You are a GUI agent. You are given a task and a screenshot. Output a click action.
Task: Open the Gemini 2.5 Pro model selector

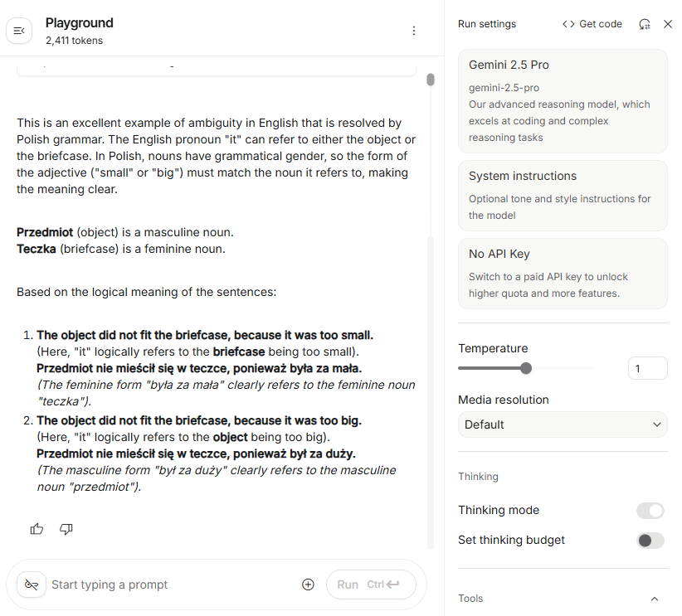[x=563, y=101]
